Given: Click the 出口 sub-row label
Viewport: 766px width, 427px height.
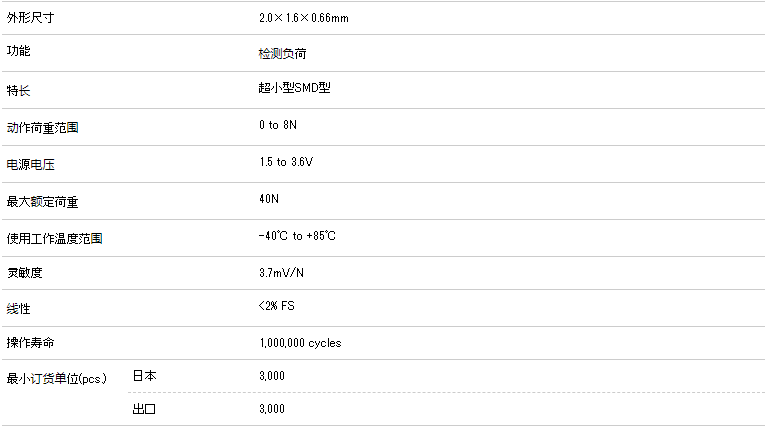Looking at the screenshot, I should click(x=145, y=409).
